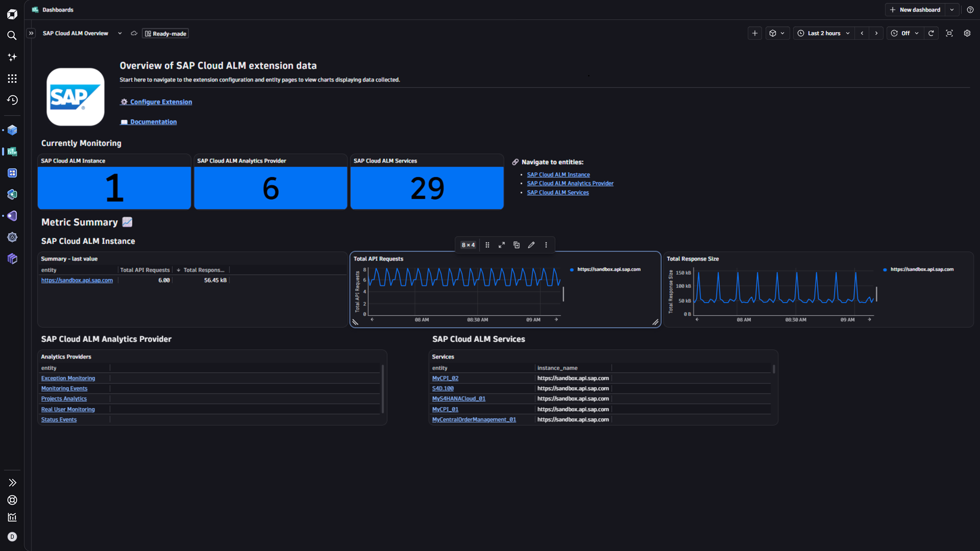Open the Davis AI sparkle icon
Screen dimensions: 980x551
click(x=12, y=57)
